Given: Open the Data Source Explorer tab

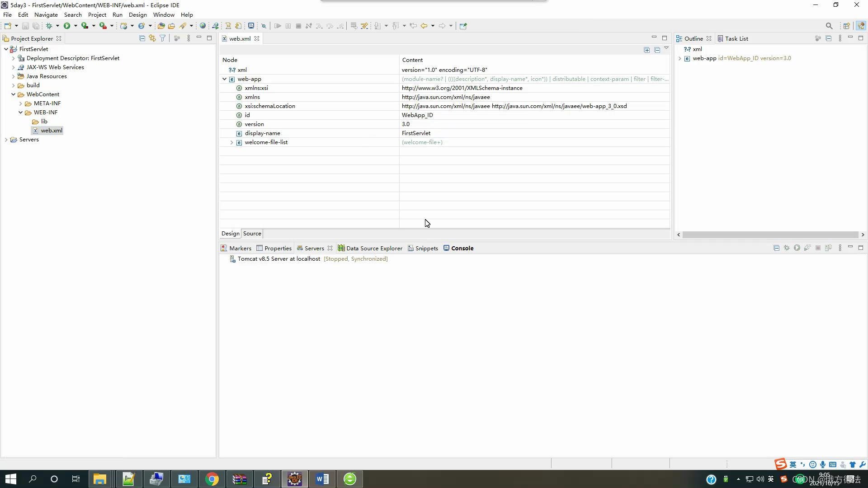Looking at the screenshot, I should [370, 248].
